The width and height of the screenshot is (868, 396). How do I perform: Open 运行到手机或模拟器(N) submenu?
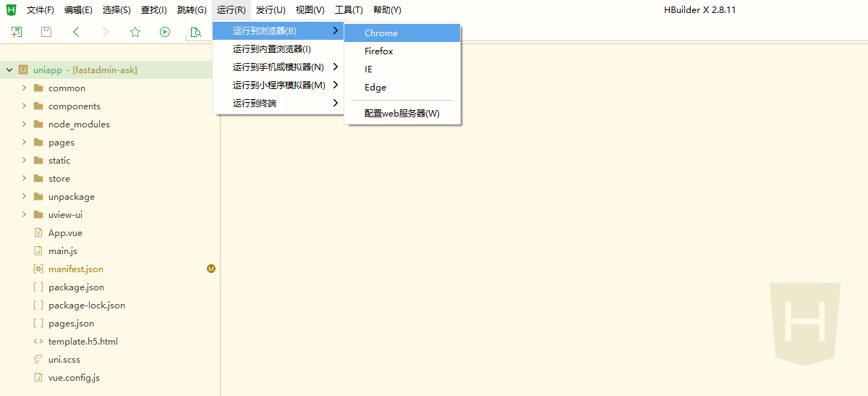(278, 67)
